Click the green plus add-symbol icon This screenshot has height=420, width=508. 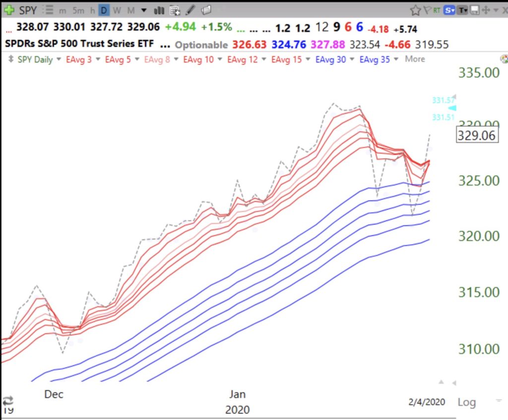pos(9,10)
